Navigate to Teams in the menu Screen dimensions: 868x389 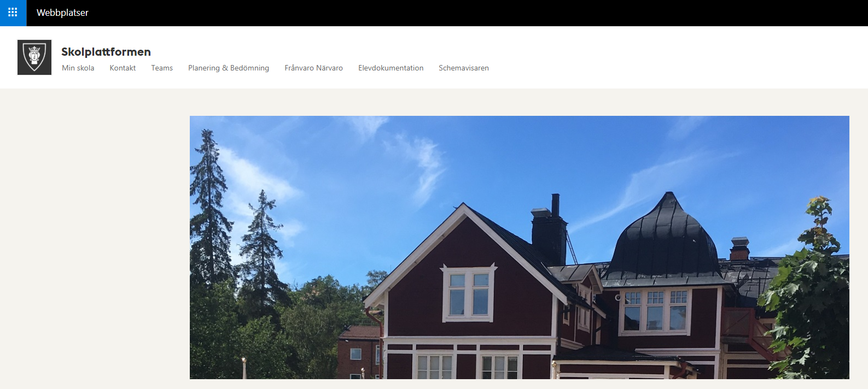pos(162,68)
